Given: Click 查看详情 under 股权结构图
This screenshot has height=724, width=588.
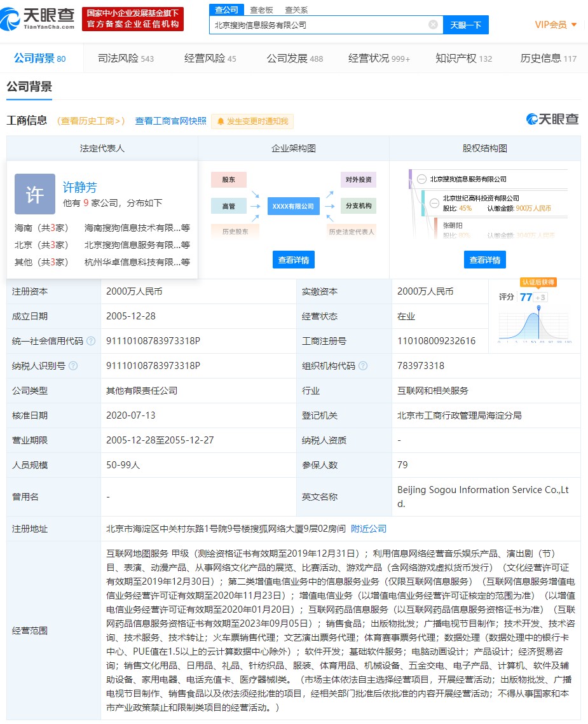Looking at the screenshot, I should [485, 260].
